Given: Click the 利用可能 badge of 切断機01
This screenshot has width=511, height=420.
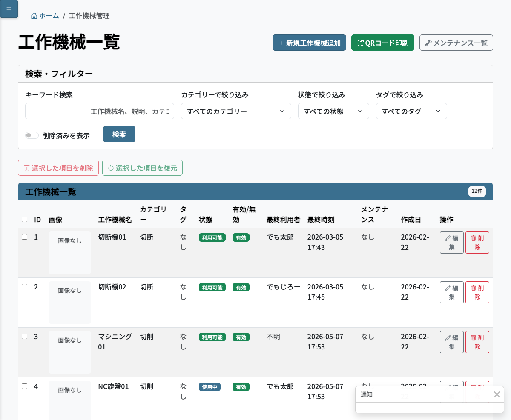Looking at the screenshot, I should point(212,237).
